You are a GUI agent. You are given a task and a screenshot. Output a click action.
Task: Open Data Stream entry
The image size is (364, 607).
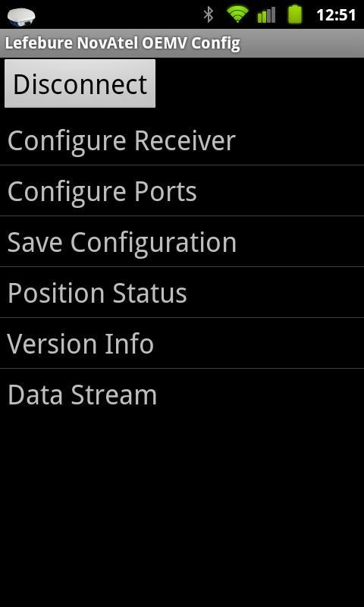(x=182, y=394)
